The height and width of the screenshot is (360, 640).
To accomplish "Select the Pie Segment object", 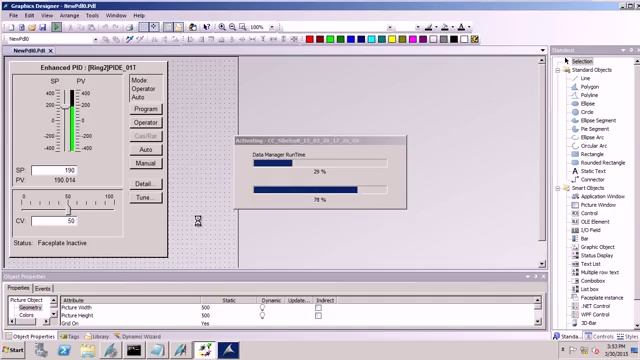I will point(594,129).
